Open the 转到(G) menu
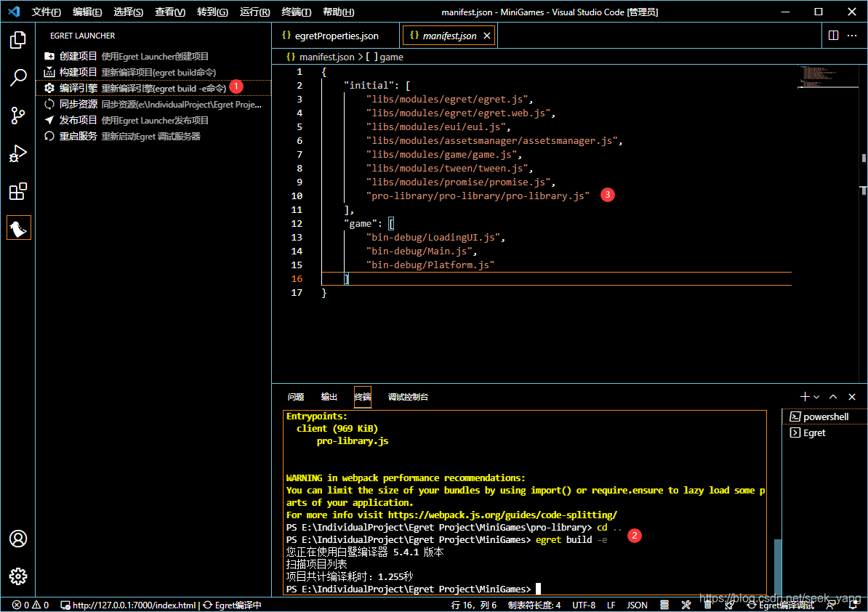This screenshot has height=612, width=868. [212, 12]
